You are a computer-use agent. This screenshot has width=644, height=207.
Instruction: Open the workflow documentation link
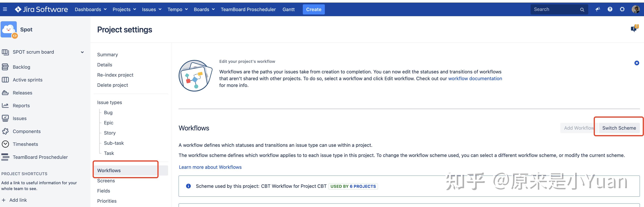[475, 78]
